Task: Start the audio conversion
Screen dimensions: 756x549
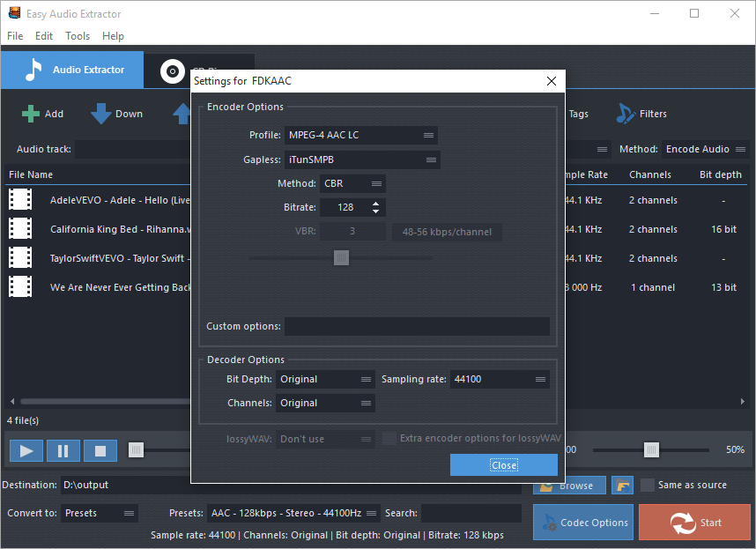Action: pyautogui.click(x=694, y=522)
